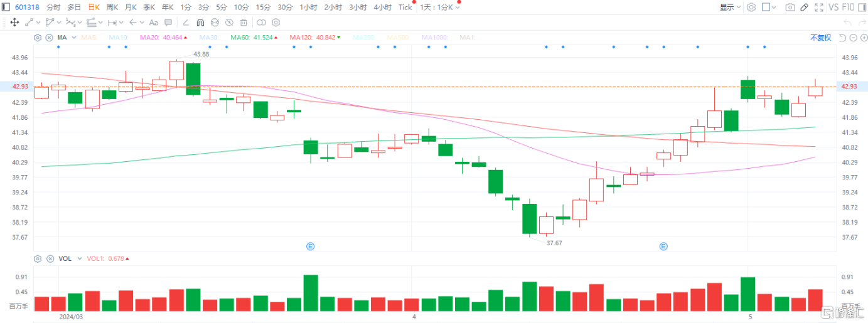Expand arrow marker options arrow
The height and width of the screenshot is (323, 868).
point(142,23)
